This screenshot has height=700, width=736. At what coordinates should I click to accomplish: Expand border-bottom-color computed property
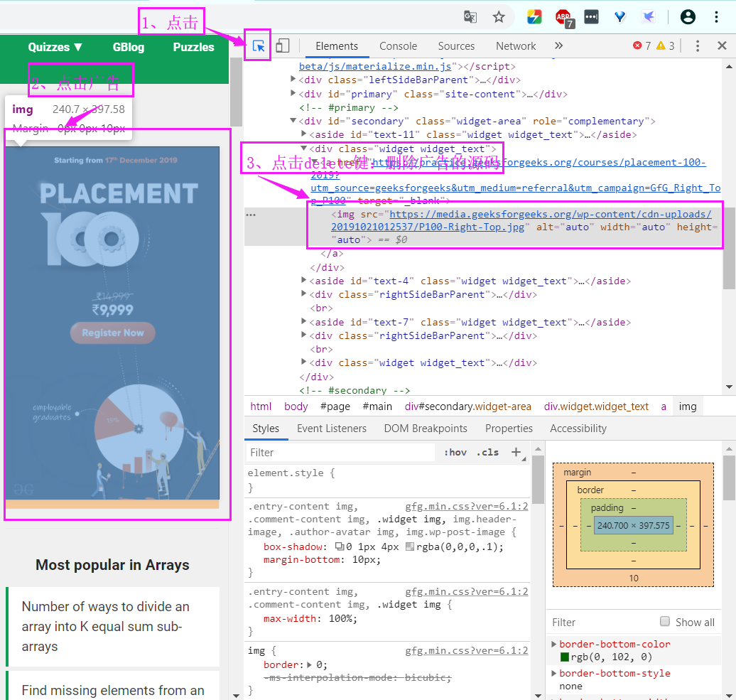[554, 644]
